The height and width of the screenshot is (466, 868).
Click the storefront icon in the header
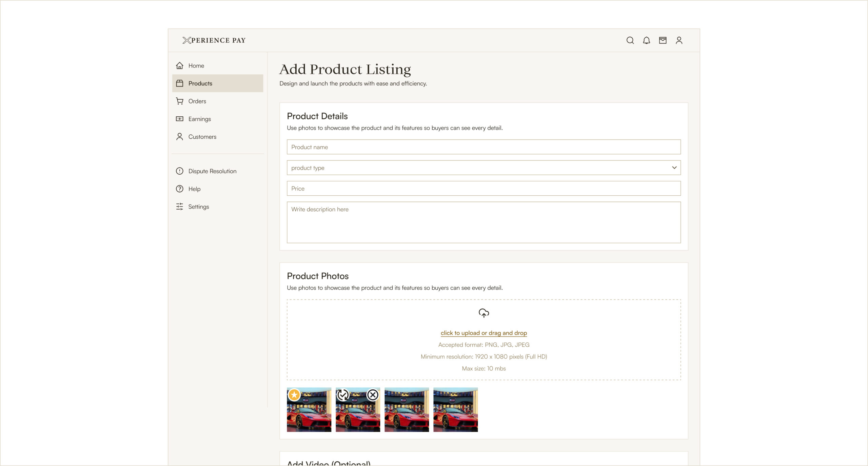point(663,40)
